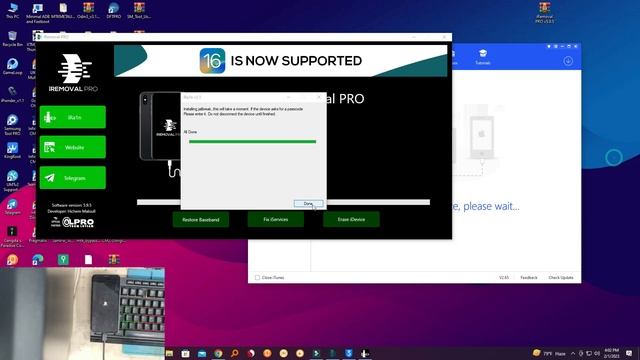Open File Explorer from the taskbar
640x360 pixels.
169,353
